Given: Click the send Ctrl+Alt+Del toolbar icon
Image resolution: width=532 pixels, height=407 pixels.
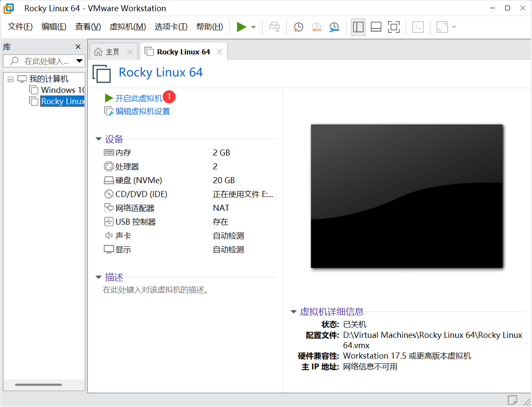Looking at the screenshot, I should click(x=274, y=27).
